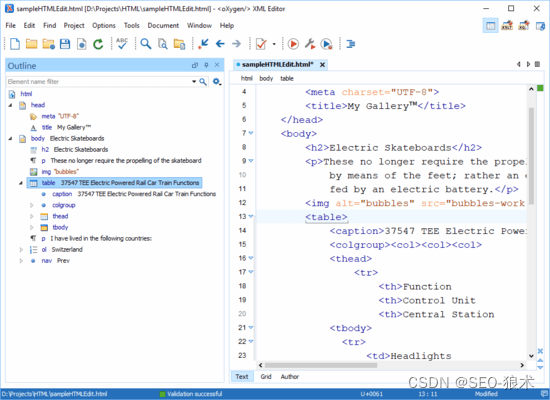Close the sampleHTMLEdit.html tab

[322, 65]
